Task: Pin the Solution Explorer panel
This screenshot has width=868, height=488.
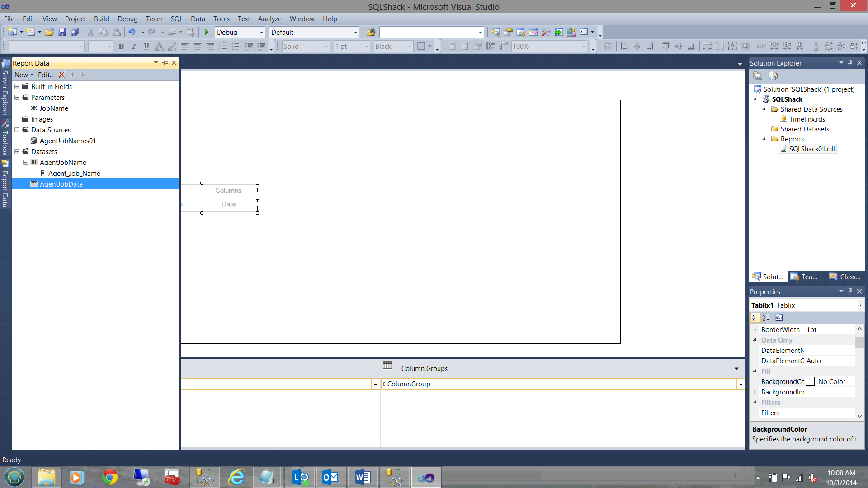Action: coord(850,63)
